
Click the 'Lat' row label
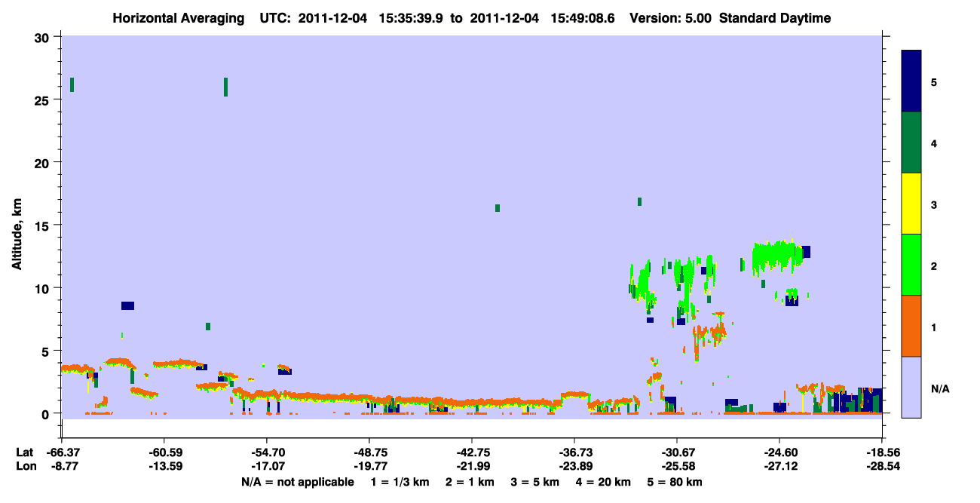point(25,452)
